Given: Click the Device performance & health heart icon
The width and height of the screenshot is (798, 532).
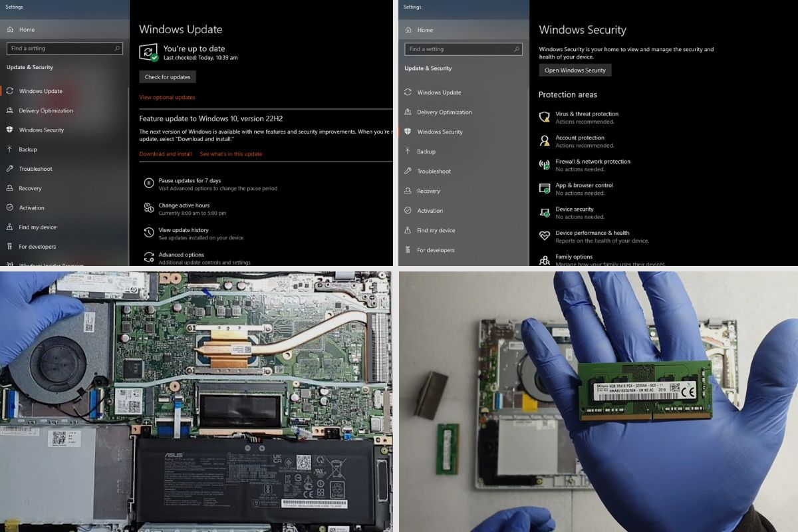Looking at the screenshot, I should point(545,236).
